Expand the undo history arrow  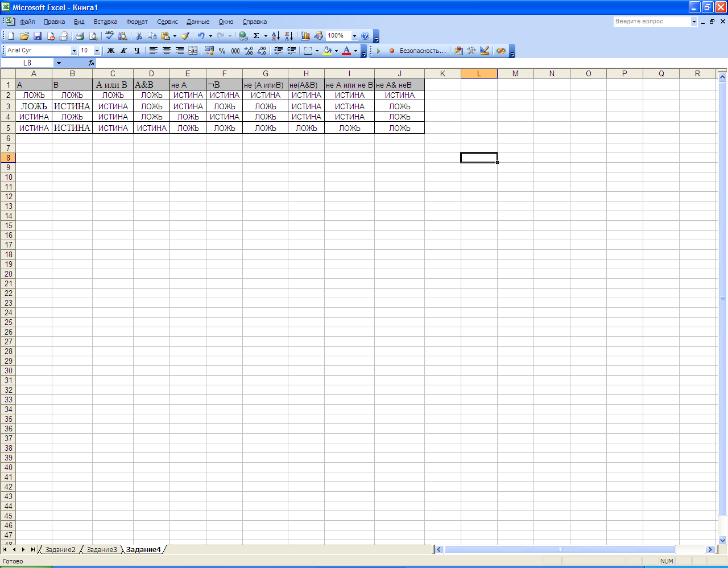[x=210, y=36]
